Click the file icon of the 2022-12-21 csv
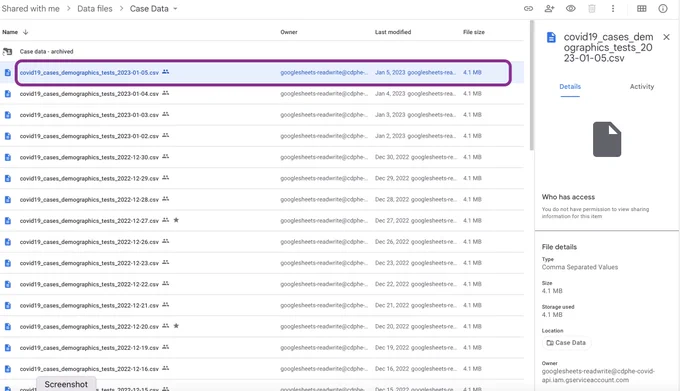 point(8,306)
